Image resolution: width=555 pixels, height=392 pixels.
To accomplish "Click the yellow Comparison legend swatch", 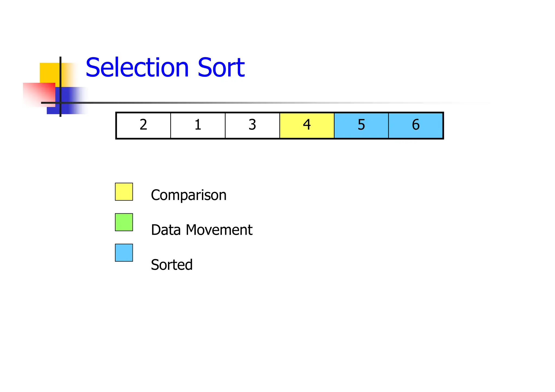I will click(x=124, y=192).
